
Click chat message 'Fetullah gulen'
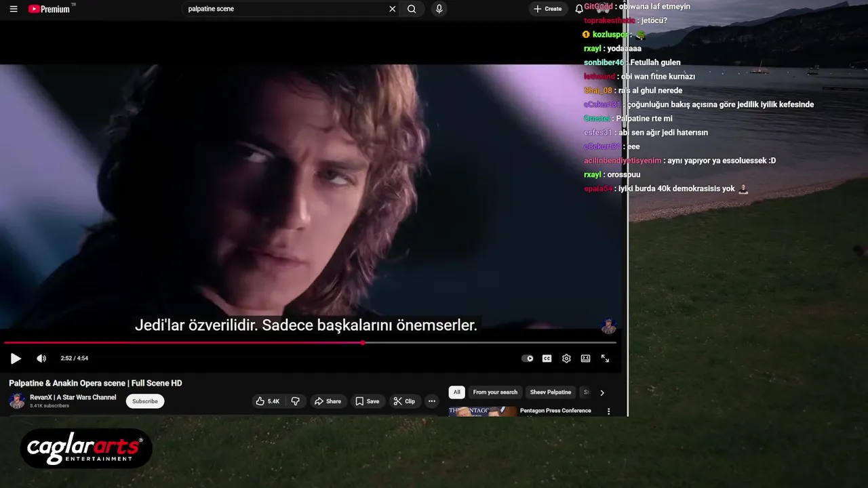coord(655,63)
